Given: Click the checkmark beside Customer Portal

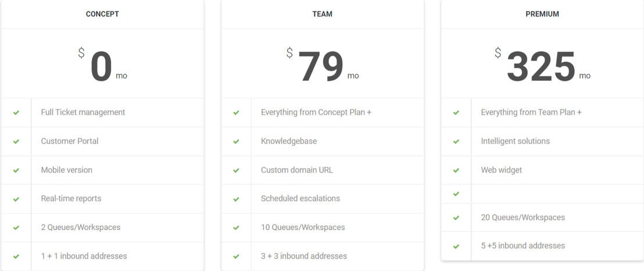Looking at the screenshot, I should (16, 141).
